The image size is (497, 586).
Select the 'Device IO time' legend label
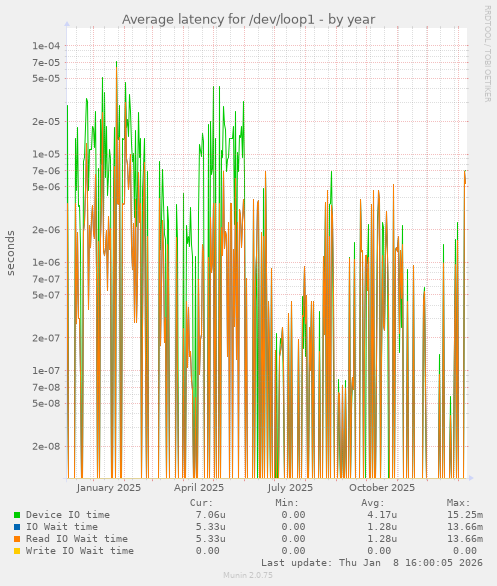point(68,515)
